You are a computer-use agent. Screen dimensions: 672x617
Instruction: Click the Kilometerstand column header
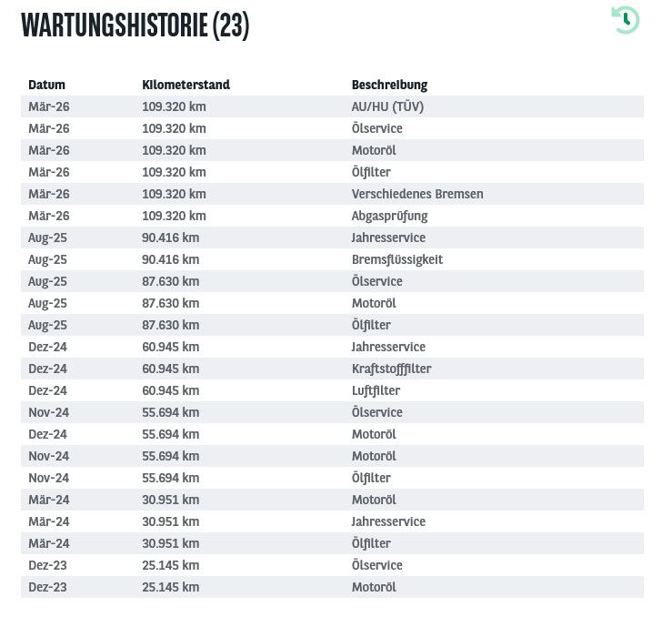186,85
